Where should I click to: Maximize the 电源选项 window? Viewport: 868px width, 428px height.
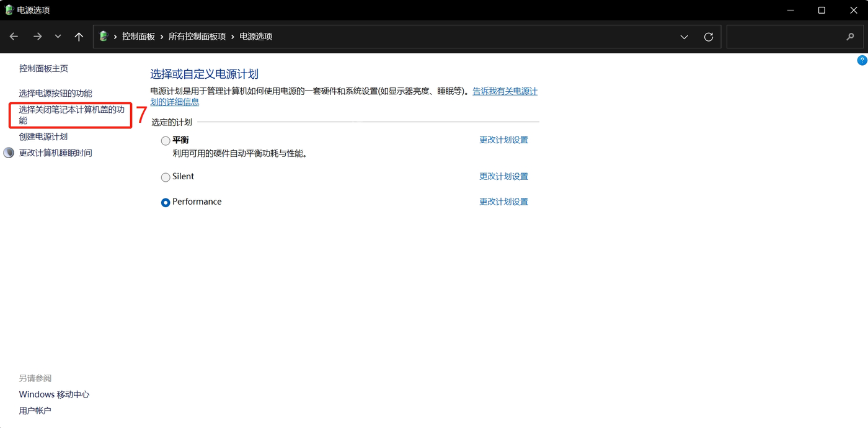(x=821, y=10)
